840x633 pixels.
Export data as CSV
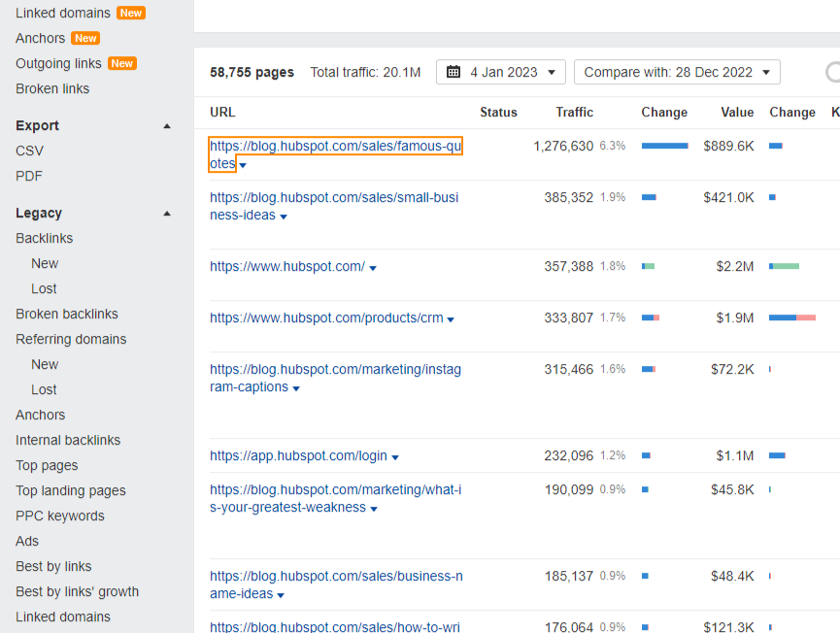pyautogui.click(x=29, y=151)
